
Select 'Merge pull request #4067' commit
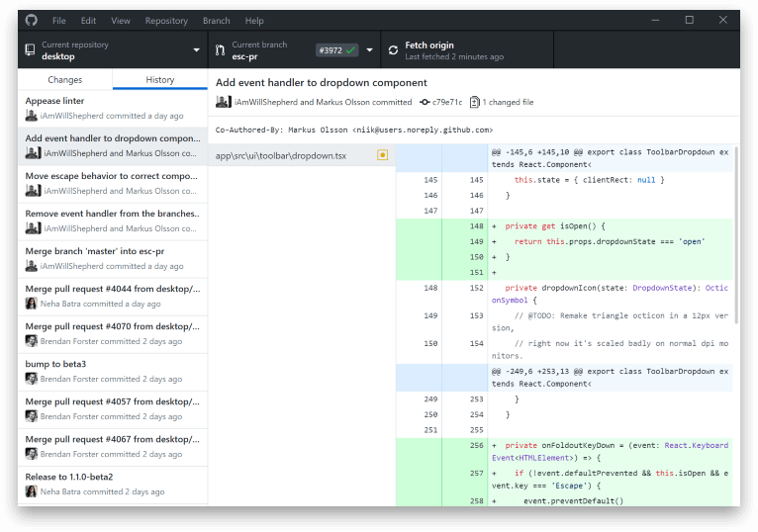tap(113, 447)
